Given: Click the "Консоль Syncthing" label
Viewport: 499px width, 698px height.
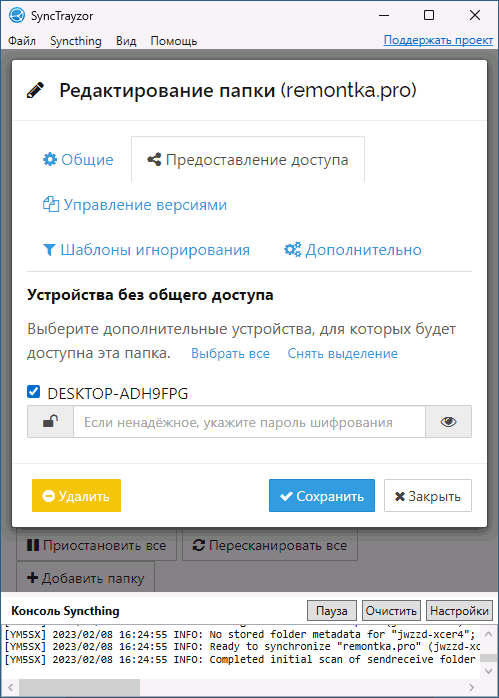Looking at the screenshot, I should click(x=65, y=611).
